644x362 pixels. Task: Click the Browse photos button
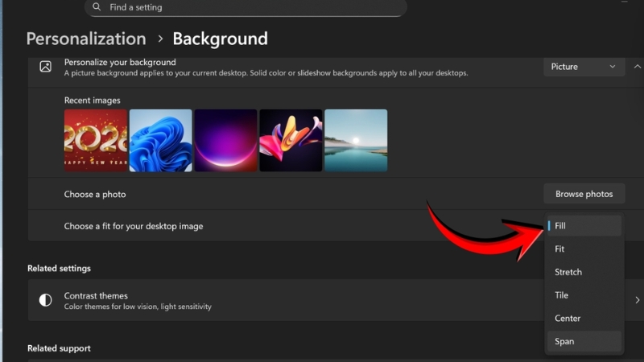click(584, 194)
